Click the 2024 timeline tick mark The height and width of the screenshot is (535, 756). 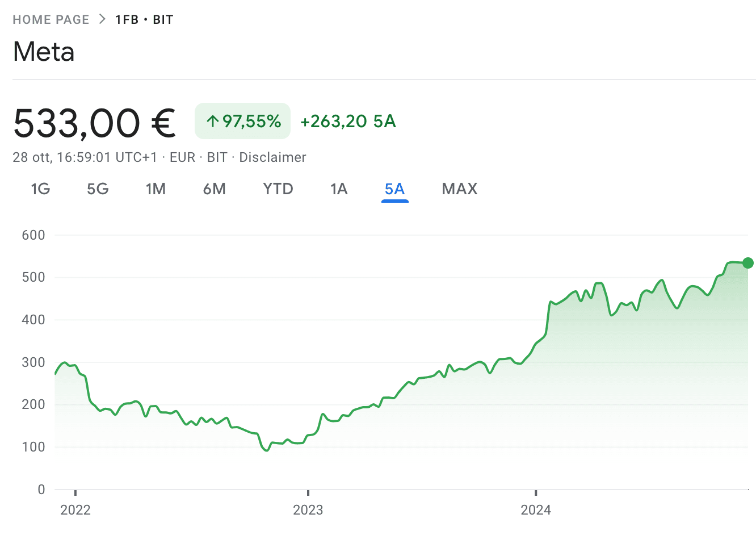point(536,493)
